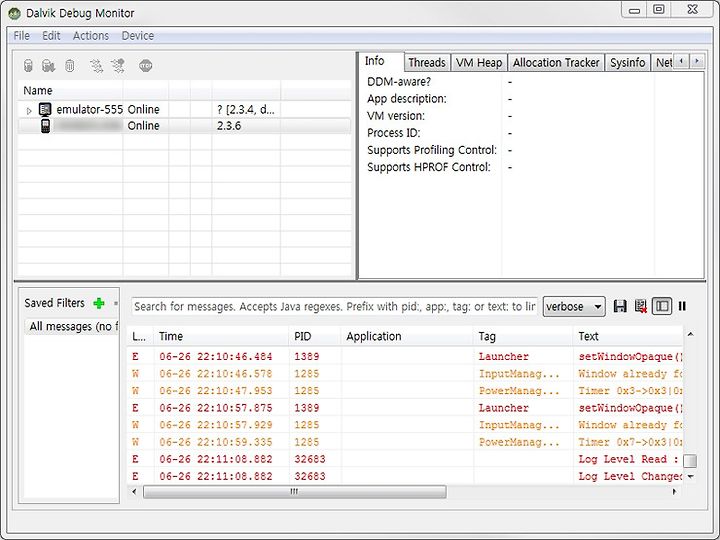Select the Info tab

pos(381,61)
